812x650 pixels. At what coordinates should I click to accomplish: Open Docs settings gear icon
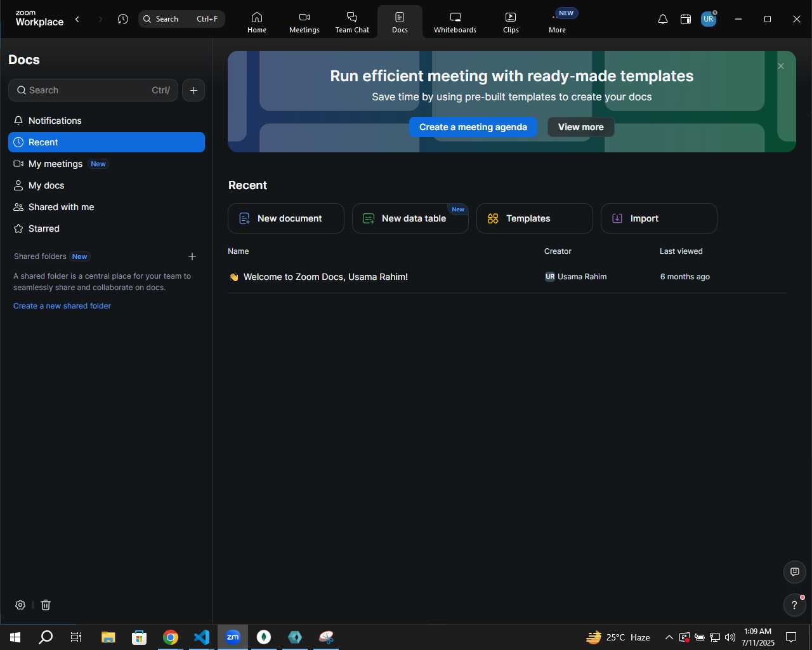(20, 605)
